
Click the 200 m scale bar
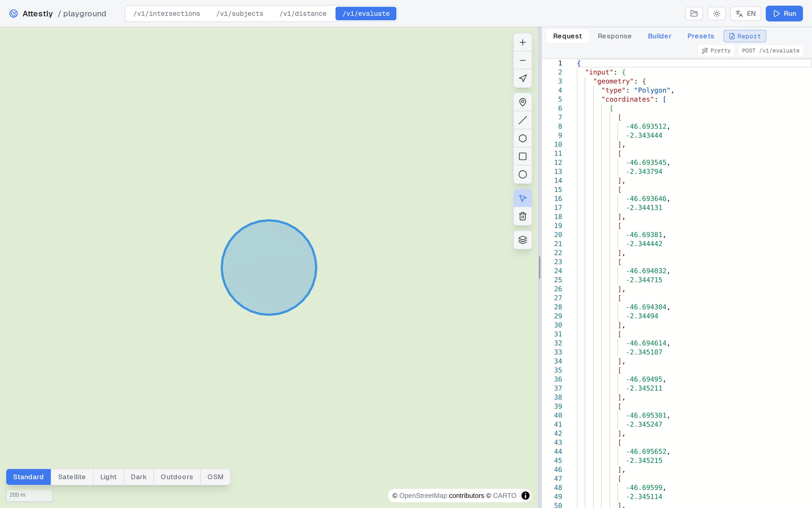pos(29,495)
